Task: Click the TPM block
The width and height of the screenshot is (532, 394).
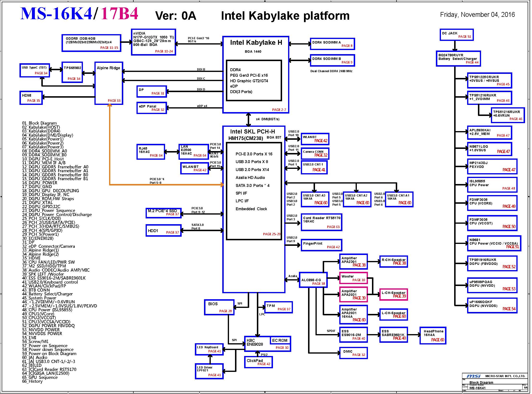Action: (x=278, y=307)
